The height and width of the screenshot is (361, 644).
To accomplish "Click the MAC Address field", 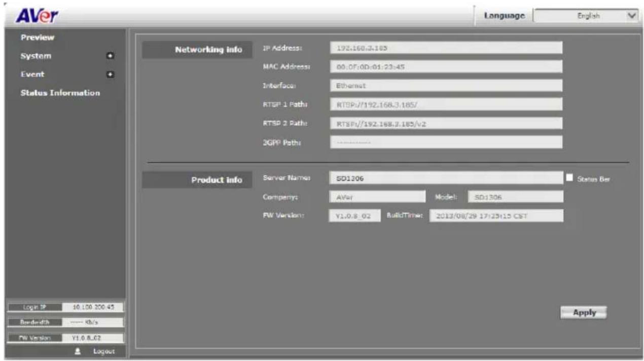I will pyautogui.click(x=446, y=67).
